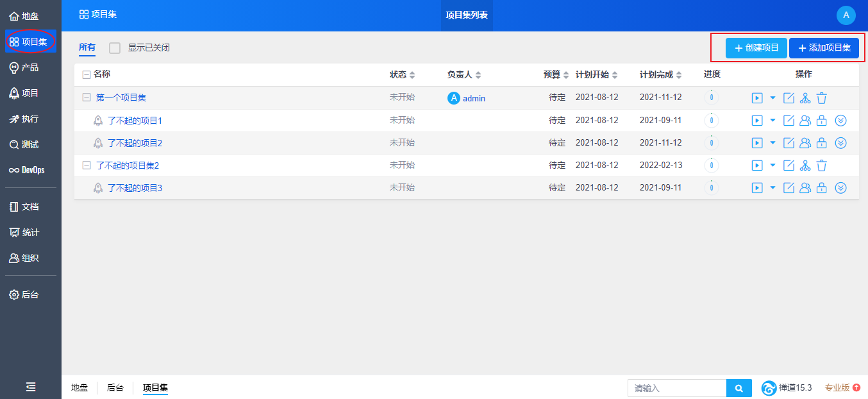Edit the program 了不起的项目集2
Screen dimensions: 868x399
(789, 166)
